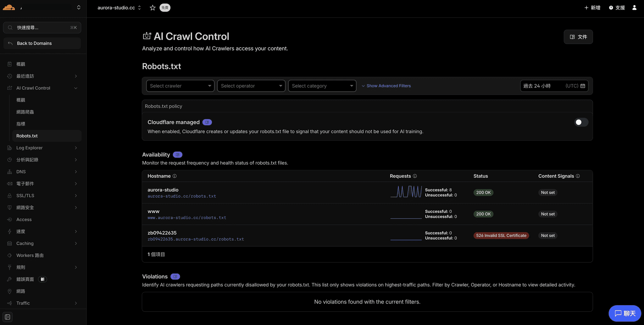
Task: Collapse sidebar using bottom-left panel icon
Action: click(x=8, y=317)
